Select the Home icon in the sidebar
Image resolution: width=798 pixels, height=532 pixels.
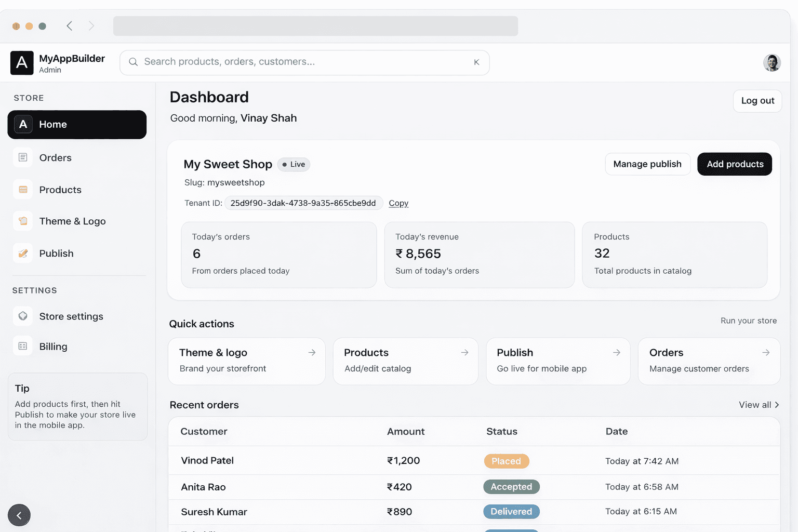click(x=23, y=124)
